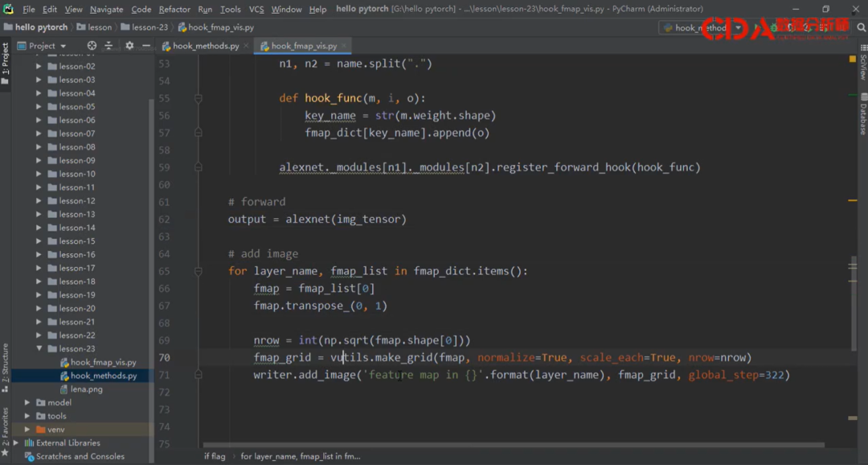The height and width of the screenshot is (465, 868).
Task: Close the hook_methods.py tab
Action: click(x=246, y=46)
